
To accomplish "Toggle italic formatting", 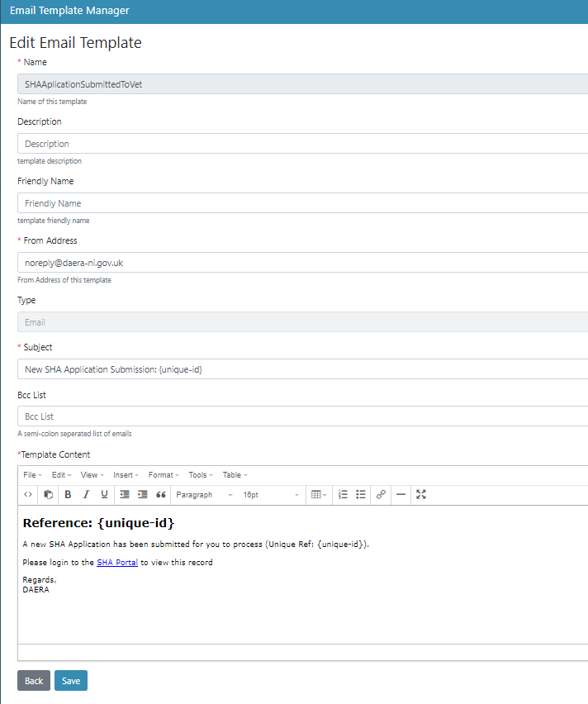I will (x=86, y=495).
